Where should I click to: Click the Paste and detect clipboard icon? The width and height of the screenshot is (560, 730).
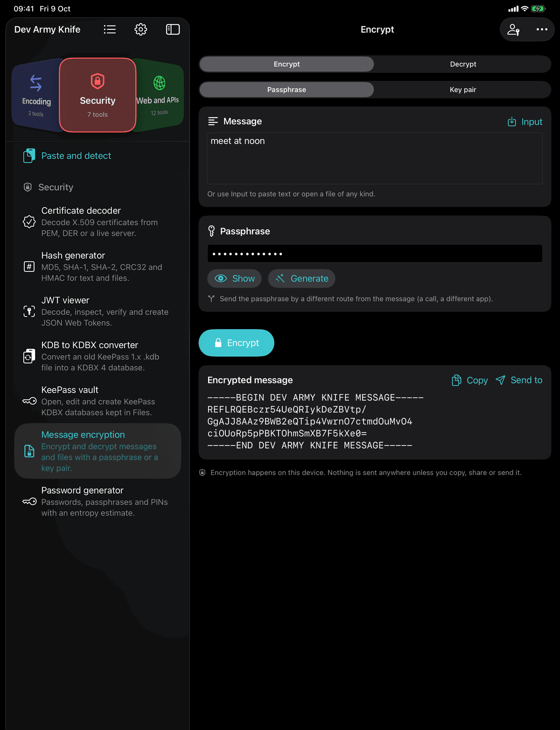tap(29, 156)
